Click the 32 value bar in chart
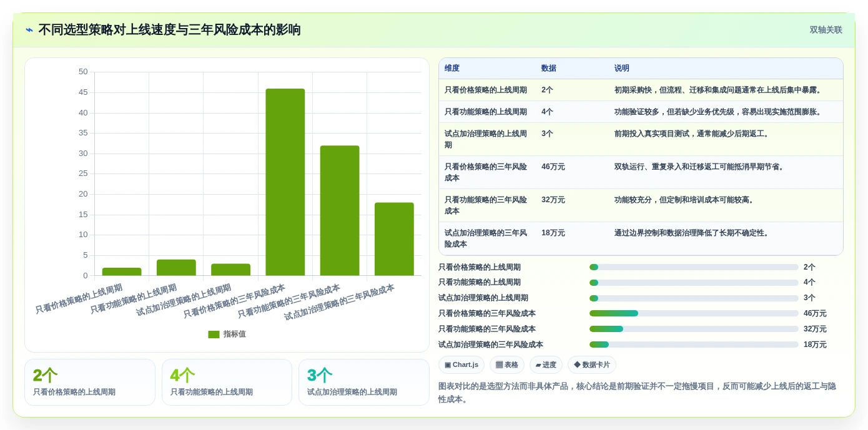 point(340,210)
